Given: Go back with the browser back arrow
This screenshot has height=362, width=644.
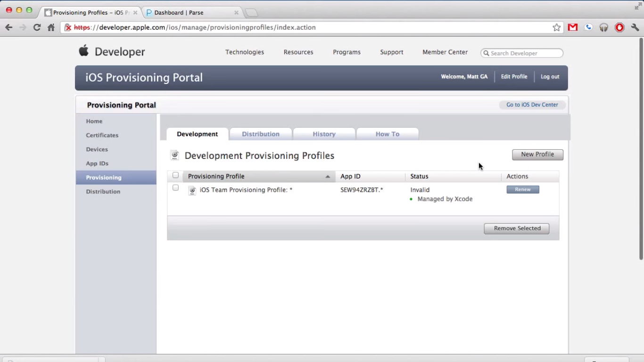Looking at the screenshot, I should coord(8,27).
